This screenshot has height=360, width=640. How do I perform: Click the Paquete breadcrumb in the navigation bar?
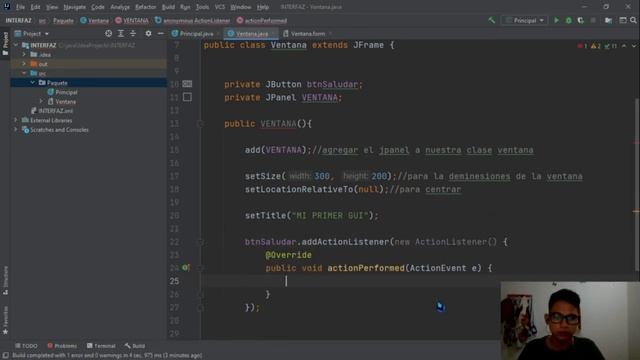tap(63, 20)
